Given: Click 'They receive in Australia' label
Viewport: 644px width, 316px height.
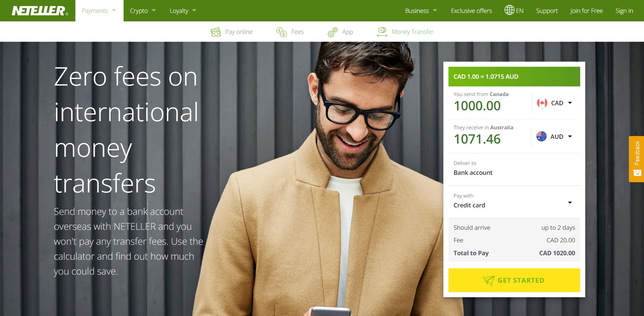Looking at the screenshot, I should pos(483,127).
